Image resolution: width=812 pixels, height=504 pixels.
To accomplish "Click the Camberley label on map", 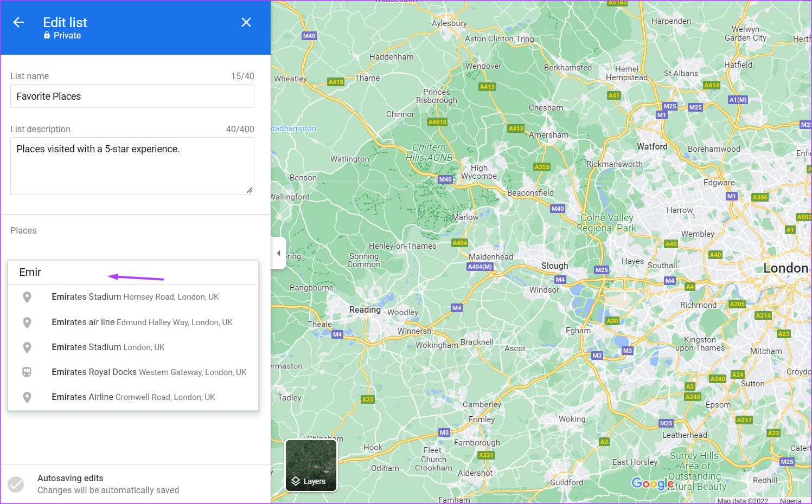I will coord(482,404).
